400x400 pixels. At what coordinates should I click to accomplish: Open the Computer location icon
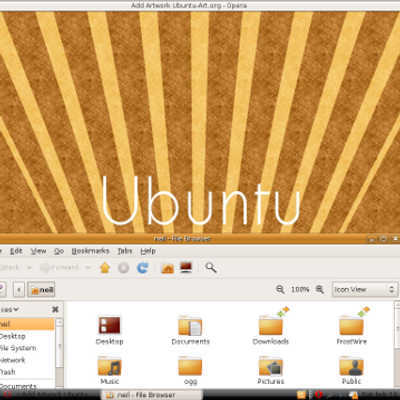(x=186, y=267)
